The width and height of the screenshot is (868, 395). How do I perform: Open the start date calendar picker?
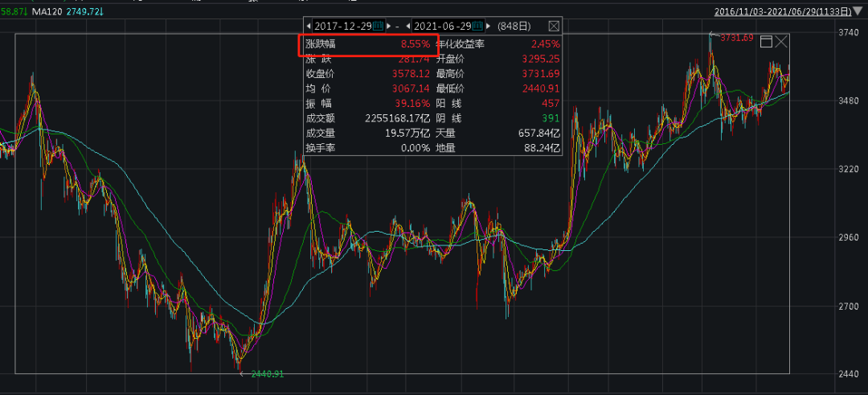tap(379, 26)
